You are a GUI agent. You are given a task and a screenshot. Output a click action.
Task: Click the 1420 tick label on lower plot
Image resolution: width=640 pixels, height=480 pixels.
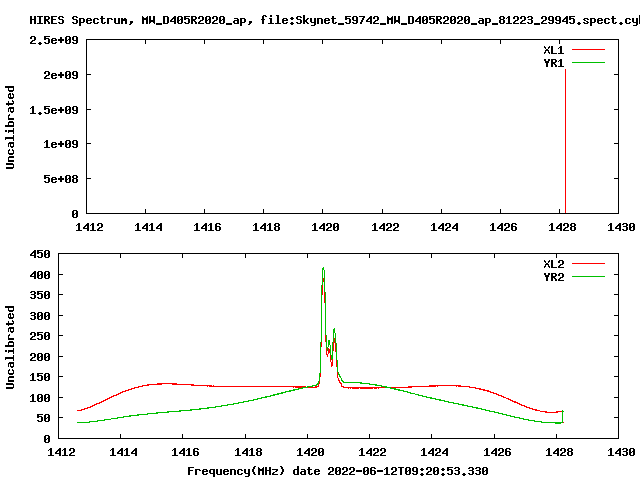310,452
